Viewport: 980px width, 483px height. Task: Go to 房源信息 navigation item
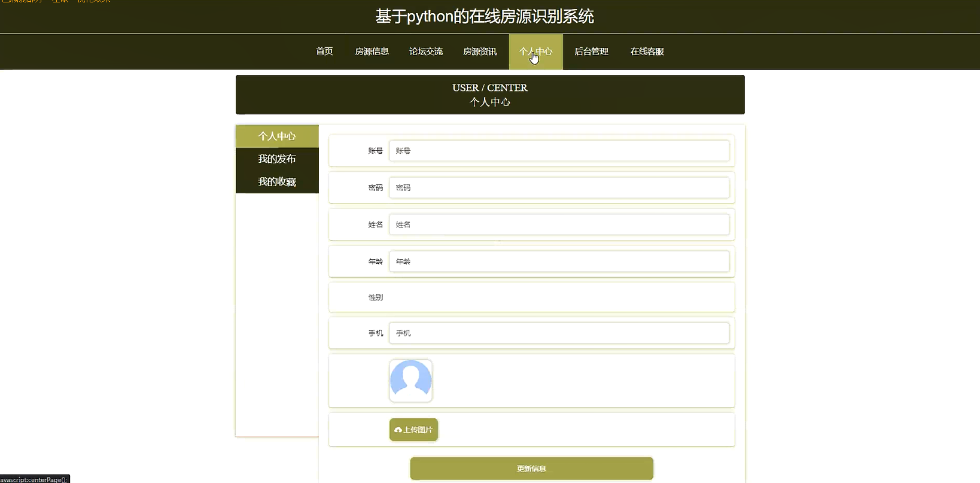pyautogui.click(x=372, y=51)
